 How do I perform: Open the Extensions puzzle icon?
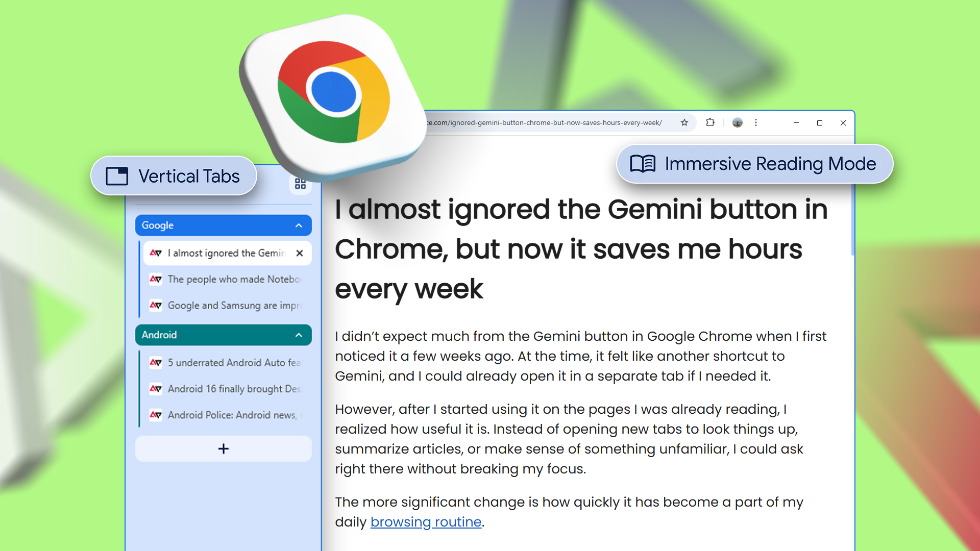pos(710,122)
